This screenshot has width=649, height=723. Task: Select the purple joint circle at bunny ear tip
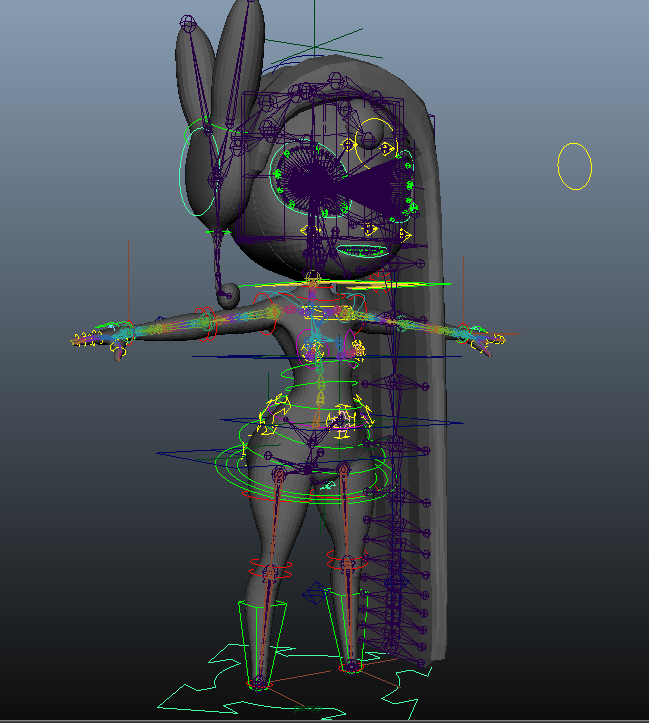click(x=188, y=23)
